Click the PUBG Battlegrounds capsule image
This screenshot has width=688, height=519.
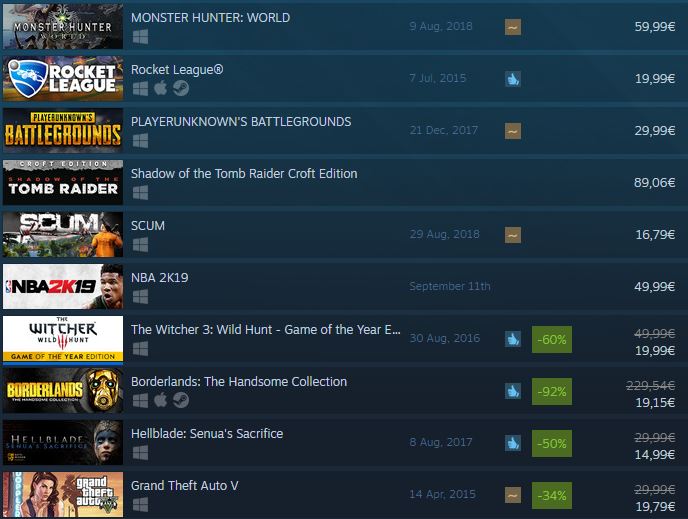63,130
